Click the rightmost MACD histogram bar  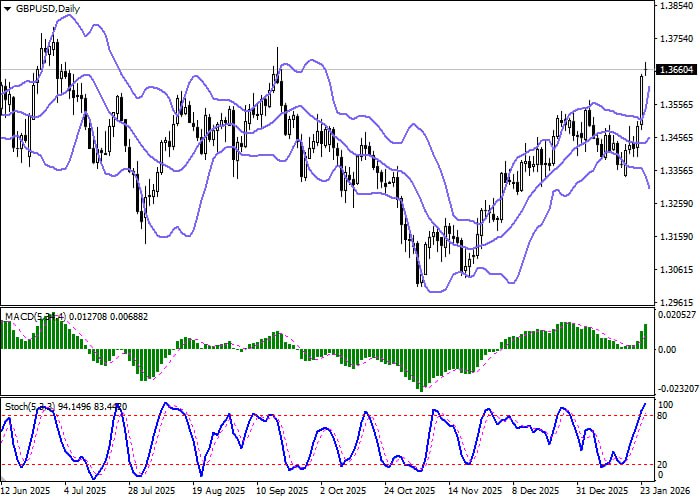646,336
